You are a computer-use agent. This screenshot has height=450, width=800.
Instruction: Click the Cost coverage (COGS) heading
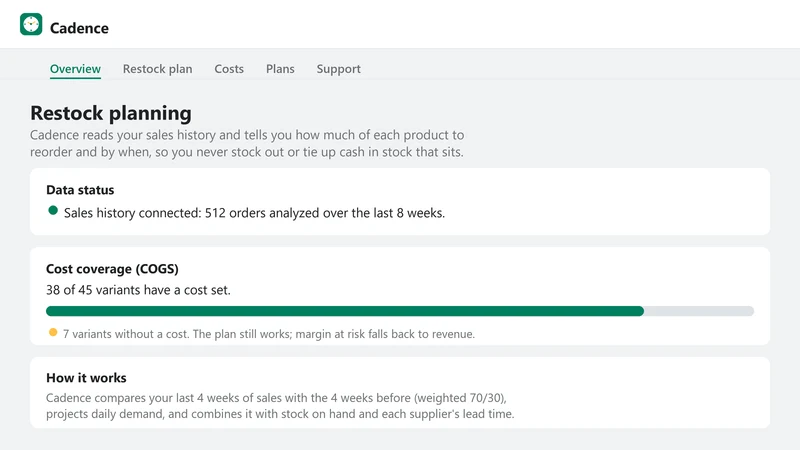[x=112, y=269]
